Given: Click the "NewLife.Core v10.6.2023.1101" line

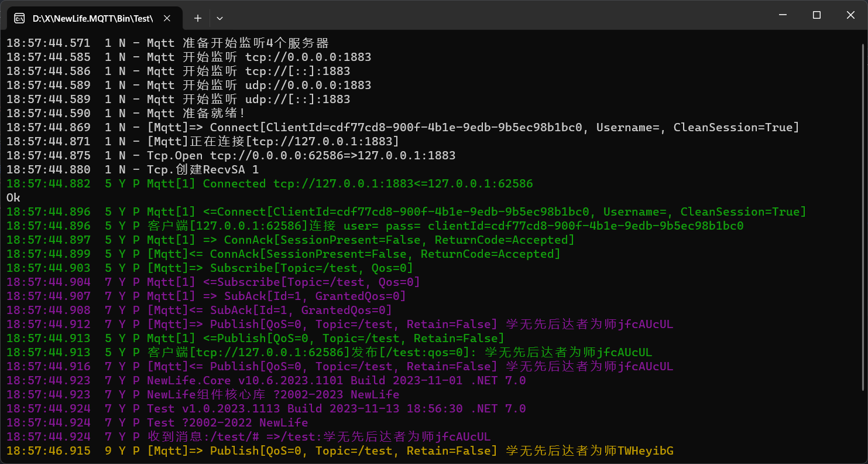Looking at the screenshot, I should 266,380.
